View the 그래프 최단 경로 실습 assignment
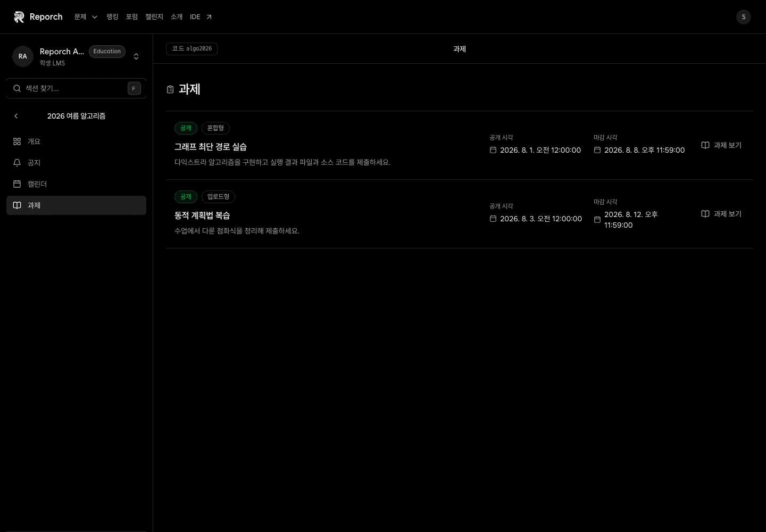Image resolution: width=766 pixels, height=532 pixels. tap(721, 145)
